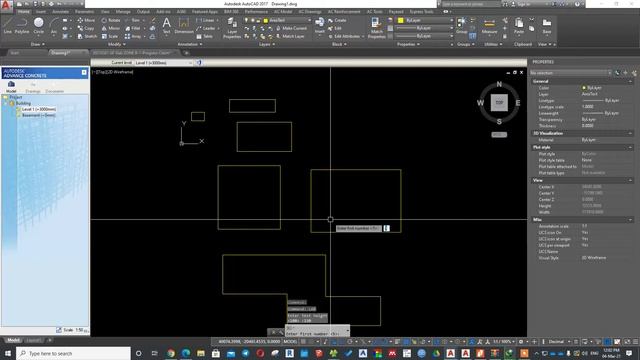This screenshot has width=640, height=360.
Task: Select the Dimension tool
Action: click(x=184, y=25)
